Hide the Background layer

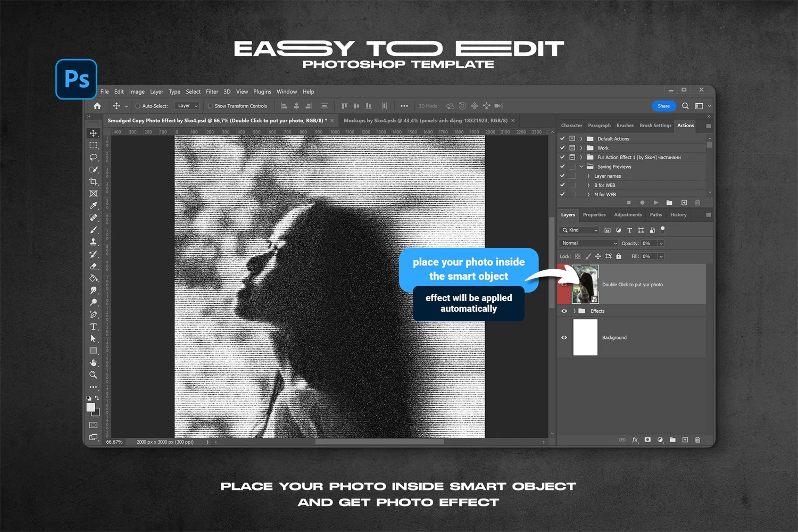tap(564, 337)
